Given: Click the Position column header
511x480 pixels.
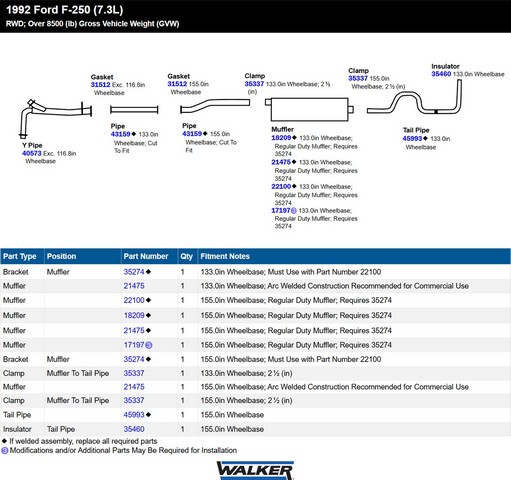Looking at the screenshot, I should [x=61, y=256].
